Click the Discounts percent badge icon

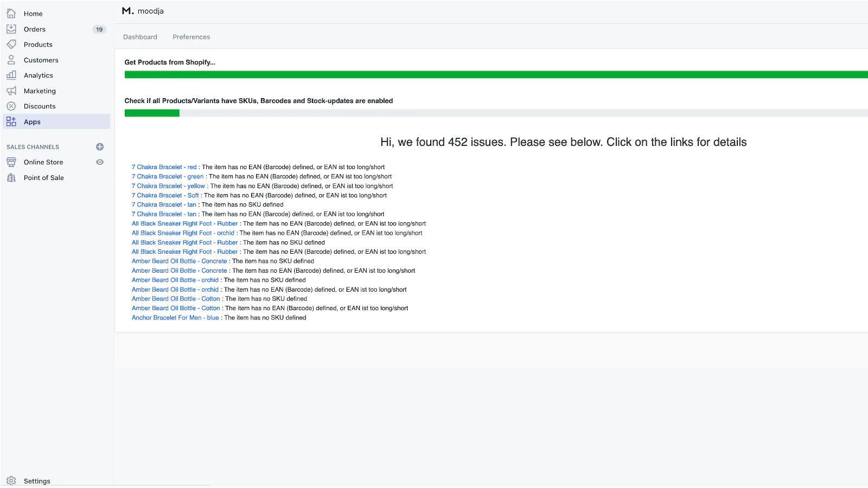click(11, 106)
